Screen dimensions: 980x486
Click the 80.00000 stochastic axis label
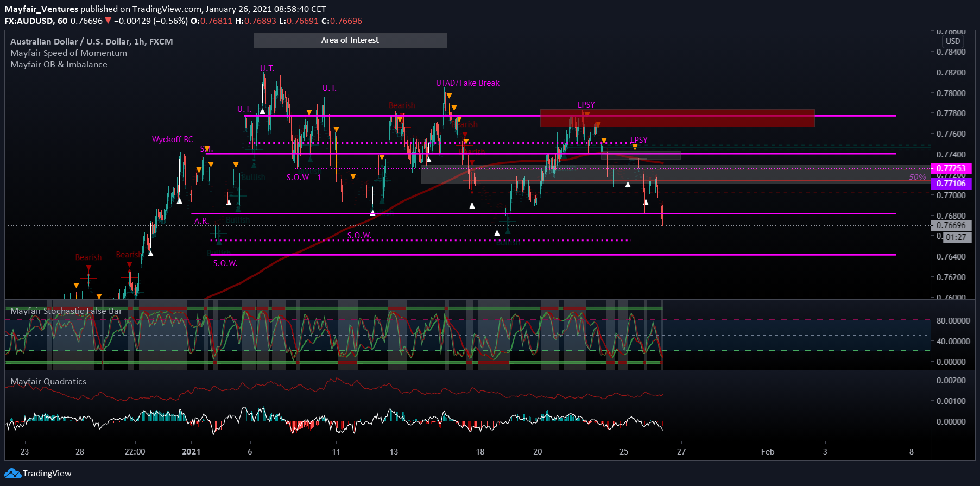click(x=953, y=321)
